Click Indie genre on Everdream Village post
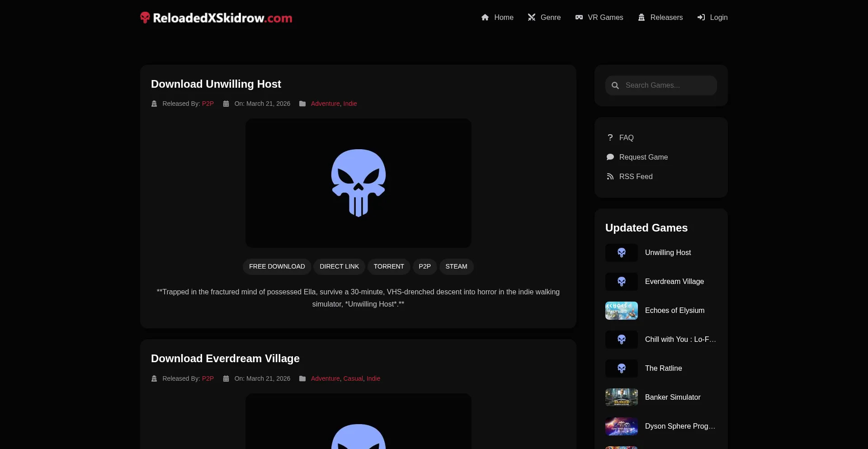This screenshot has height=449, width=868. click(x=373, y=378)
